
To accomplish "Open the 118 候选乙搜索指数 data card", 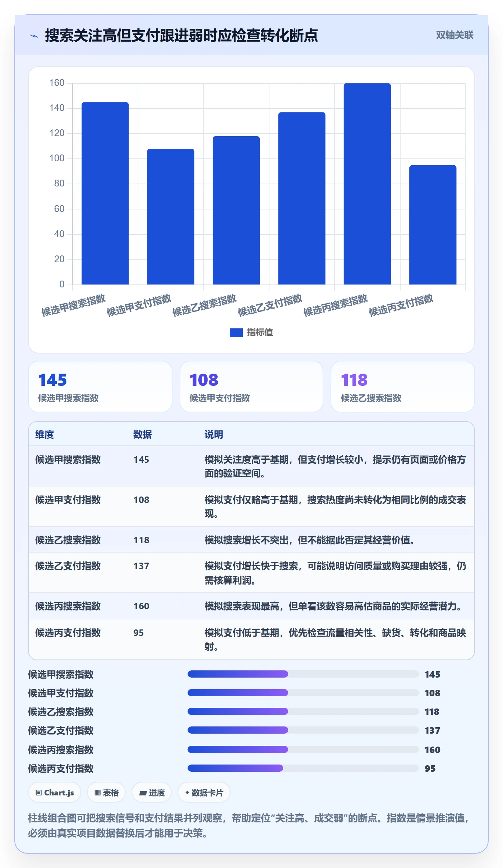I will 403,387.
